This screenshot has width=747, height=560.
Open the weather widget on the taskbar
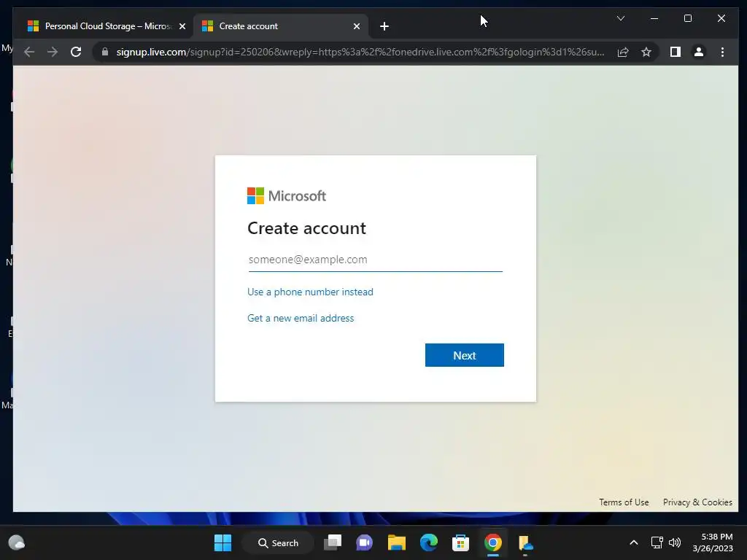point(17,542)
